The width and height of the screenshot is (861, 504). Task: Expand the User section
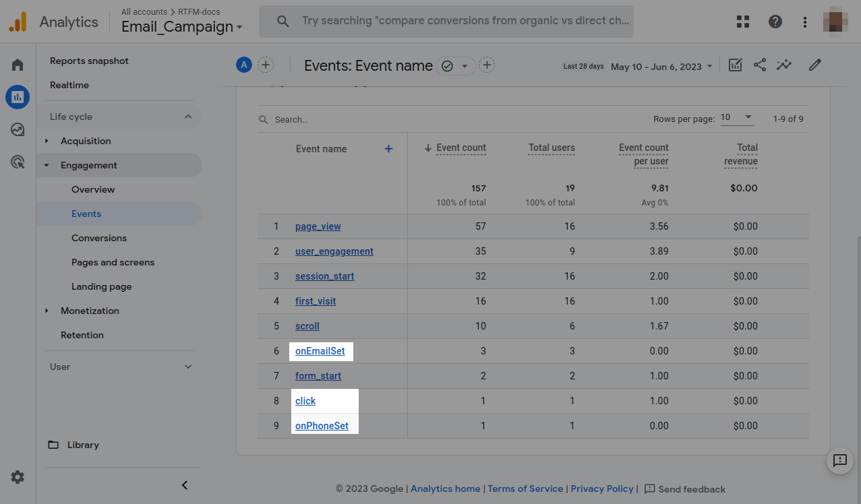click(188, 367)
